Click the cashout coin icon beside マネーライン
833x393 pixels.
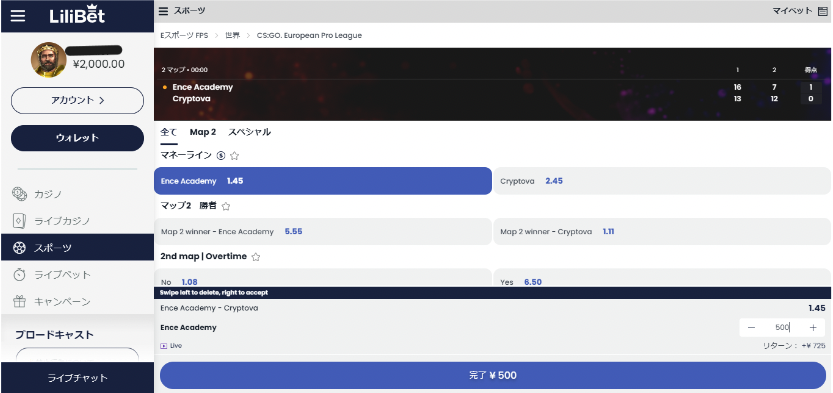(221, 156)
